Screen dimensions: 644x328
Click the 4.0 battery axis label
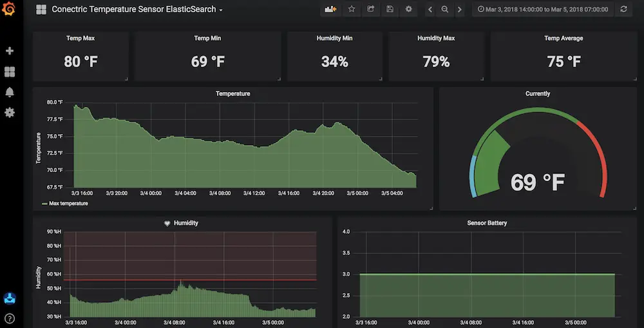coord(346,232)
